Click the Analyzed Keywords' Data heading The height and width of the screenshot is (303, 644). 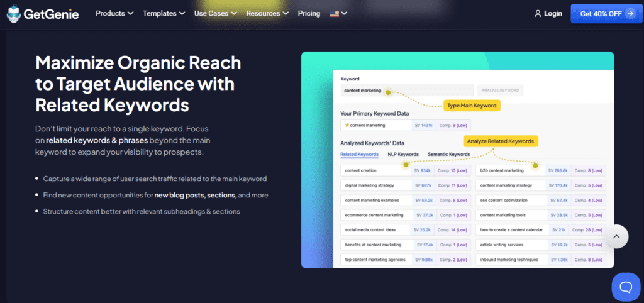pyautogui.click(x=372, y=143)
